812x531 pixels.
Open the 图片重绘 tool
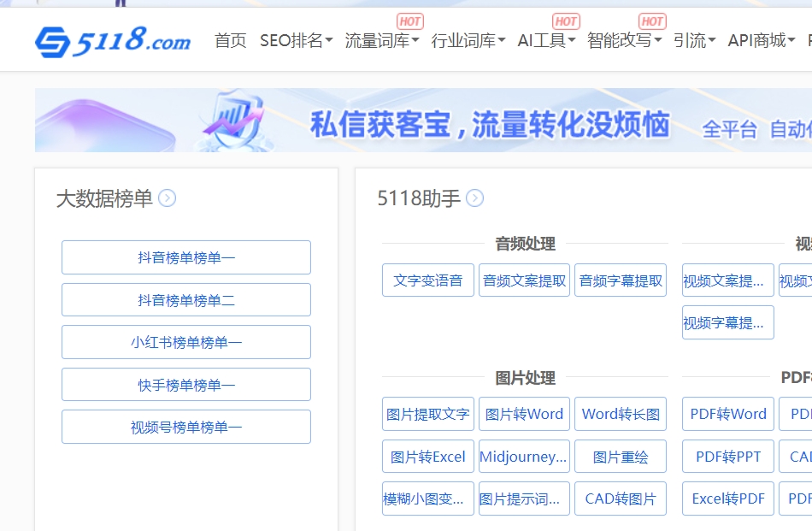621,456
